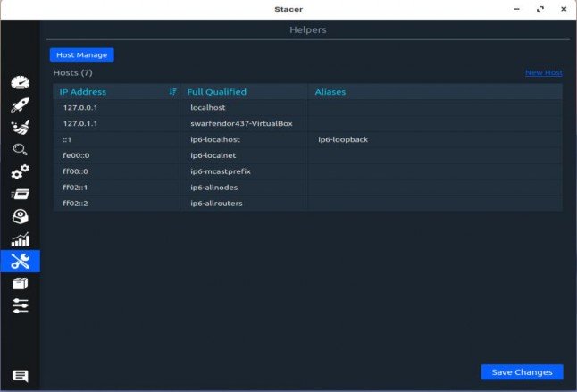Select the ip6-allnodes hostname cell

click(245, 188)
